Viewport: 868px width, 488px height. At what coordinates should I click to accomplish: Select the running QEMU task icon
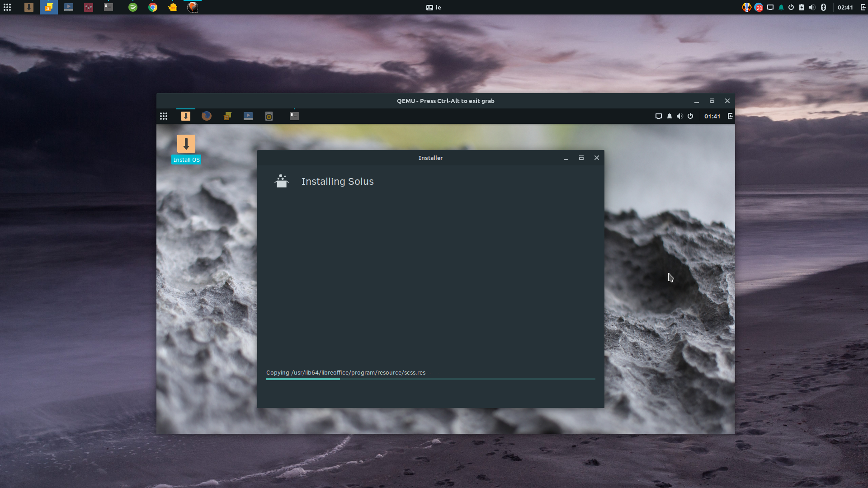point(193,7)
